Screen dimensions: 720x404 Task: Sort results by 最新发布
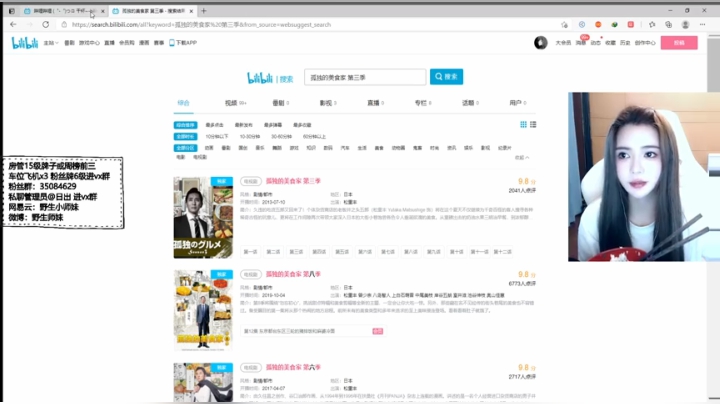tap(243, 125)
